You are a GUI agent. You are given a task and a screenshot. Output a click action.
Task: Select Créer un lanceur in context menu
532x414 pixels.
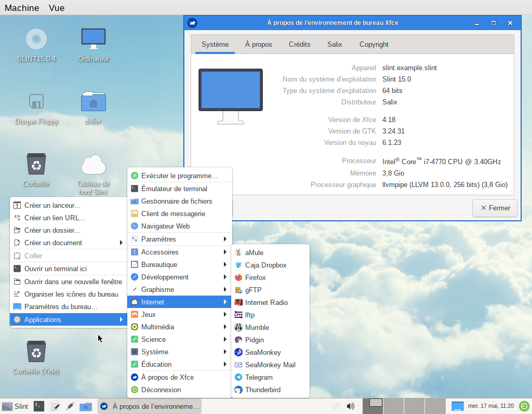(52, 205)
